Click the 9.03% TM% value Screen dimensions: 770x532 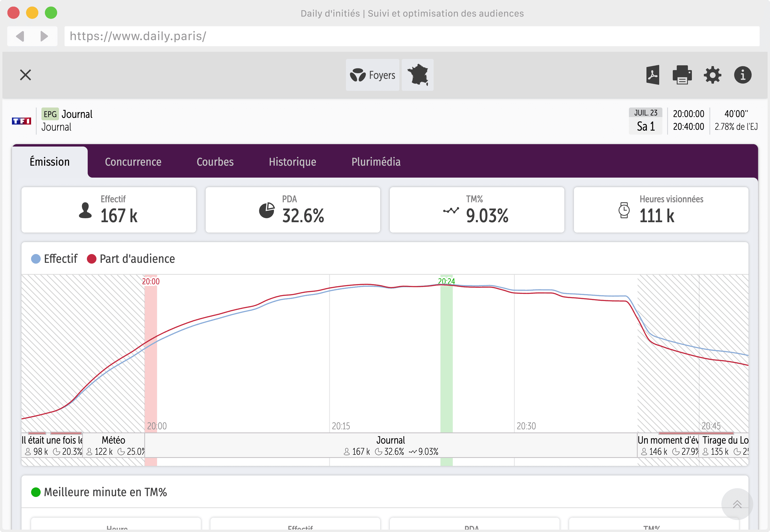tap(487, 216)
